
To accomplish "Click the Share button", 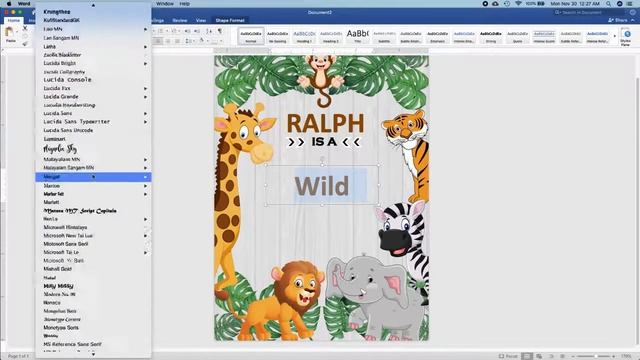I will (x=618, y=20).
